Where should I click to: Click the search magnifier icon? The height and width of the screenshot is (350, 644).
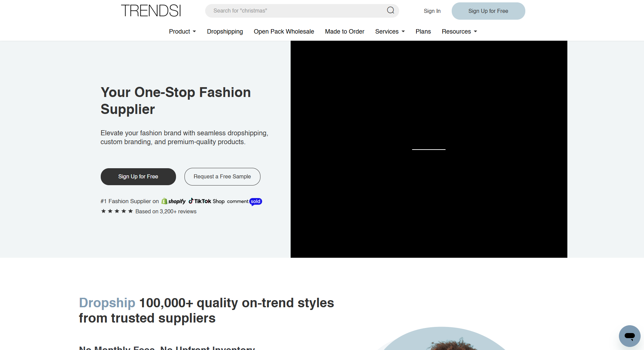391,11
